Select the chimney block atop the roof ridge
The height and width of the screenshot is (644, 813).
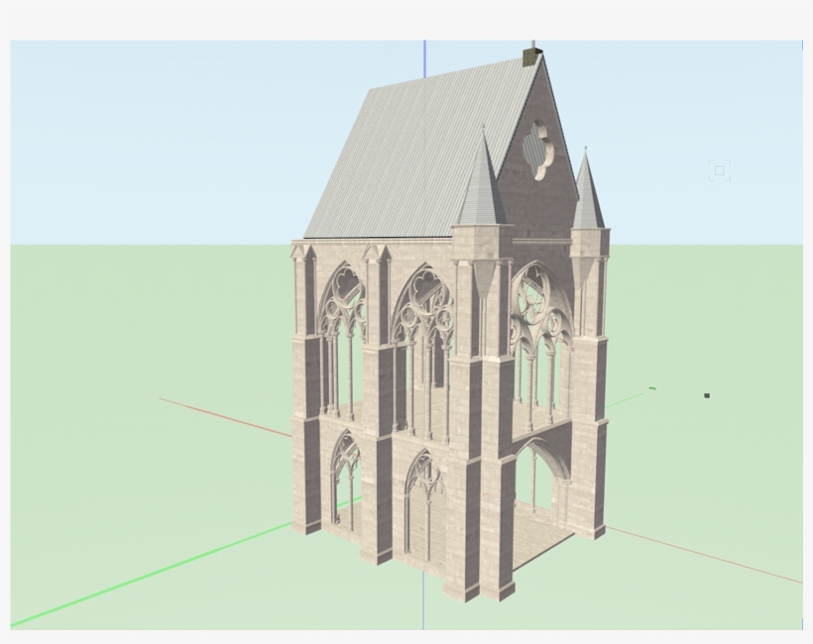pos(530,56)
